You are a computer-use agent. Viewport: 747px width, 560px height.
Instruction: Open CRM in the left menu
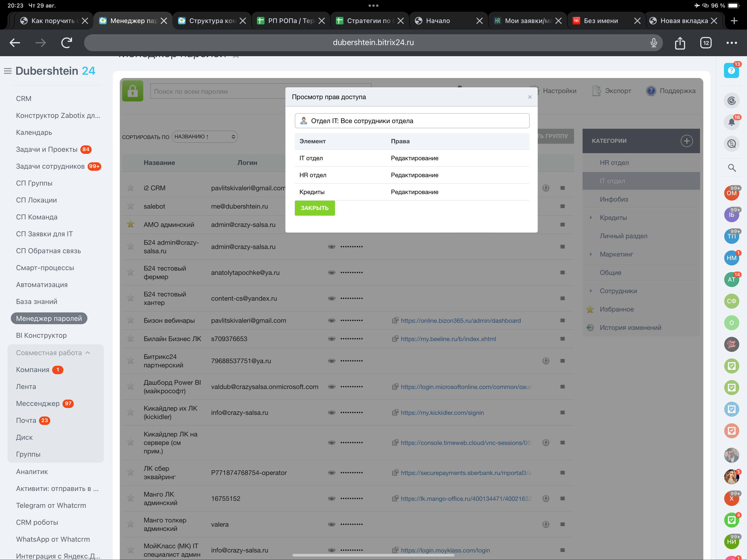click(x=24, y=99)
